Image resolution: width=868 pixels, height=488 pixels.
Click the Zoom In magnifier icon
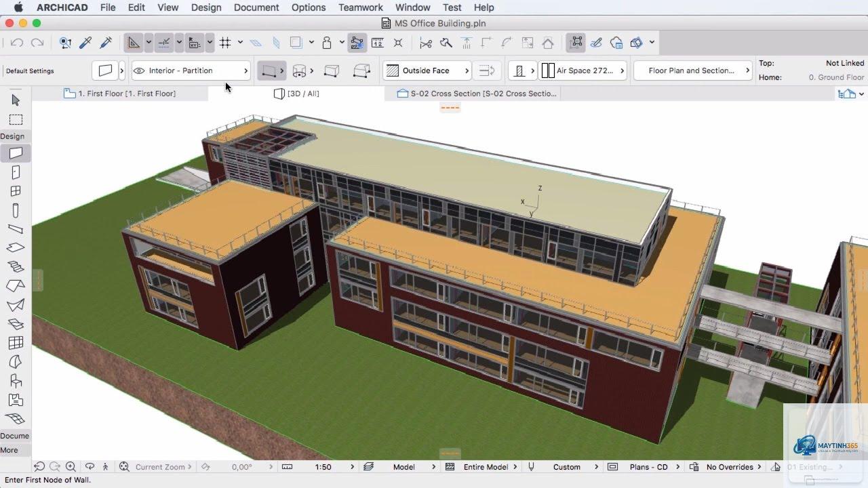(71, 467)
